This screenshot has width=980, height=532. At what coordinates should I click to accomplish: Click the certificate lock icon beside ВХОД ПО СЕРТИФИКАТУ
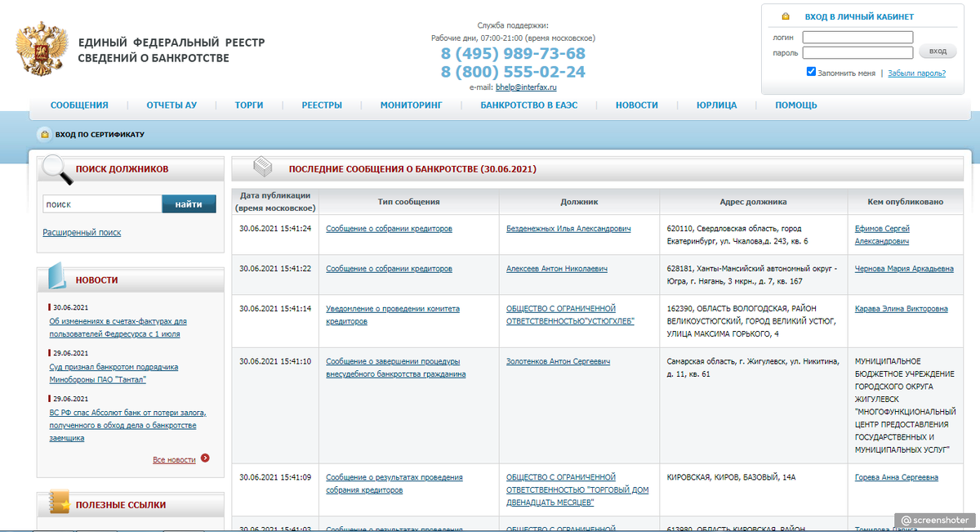point(44,134)
